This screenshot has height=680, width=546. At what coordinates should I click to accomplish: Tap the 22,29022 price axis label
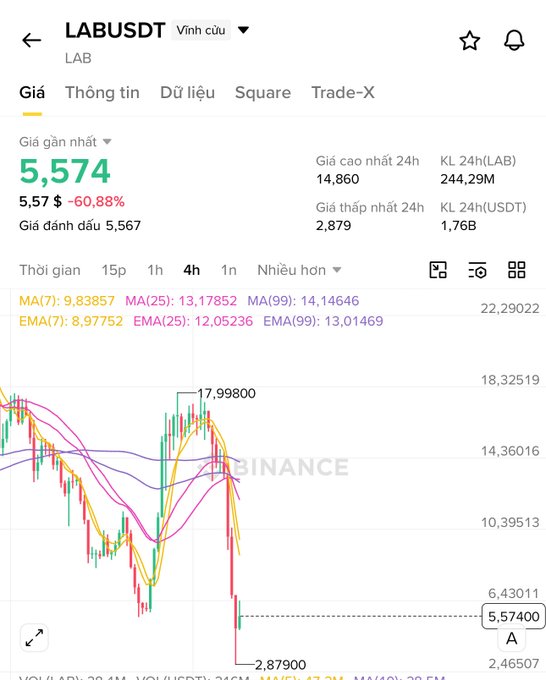pyautogui.click(x=510, y=309)
